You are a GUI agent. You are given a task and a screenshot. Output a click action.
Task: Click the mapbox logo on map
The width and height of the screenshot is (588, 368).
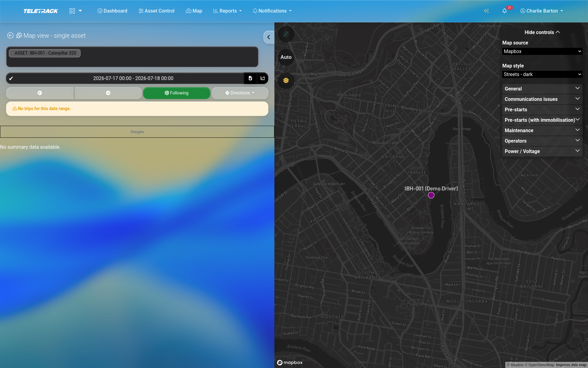290,362
